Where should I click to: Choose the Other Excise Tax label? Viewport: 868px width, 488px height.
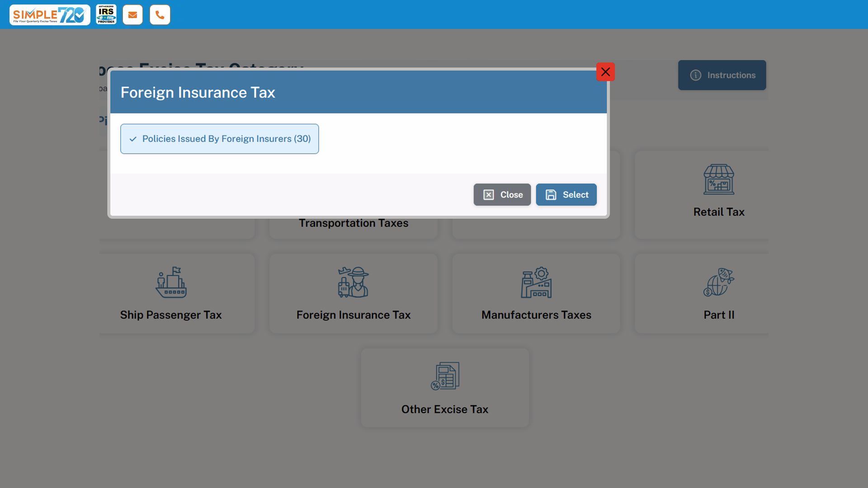coord(445,409)
